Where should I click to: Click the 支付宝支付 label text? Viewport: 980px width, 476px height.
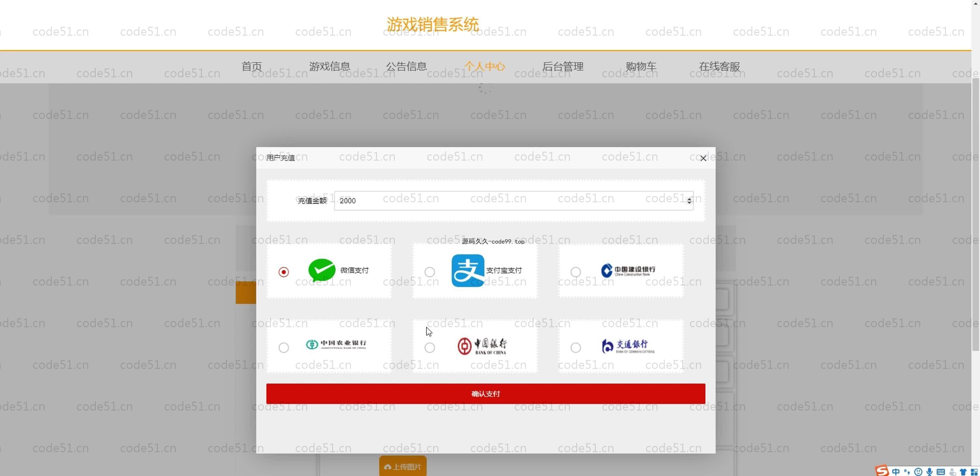click(504, 270)
